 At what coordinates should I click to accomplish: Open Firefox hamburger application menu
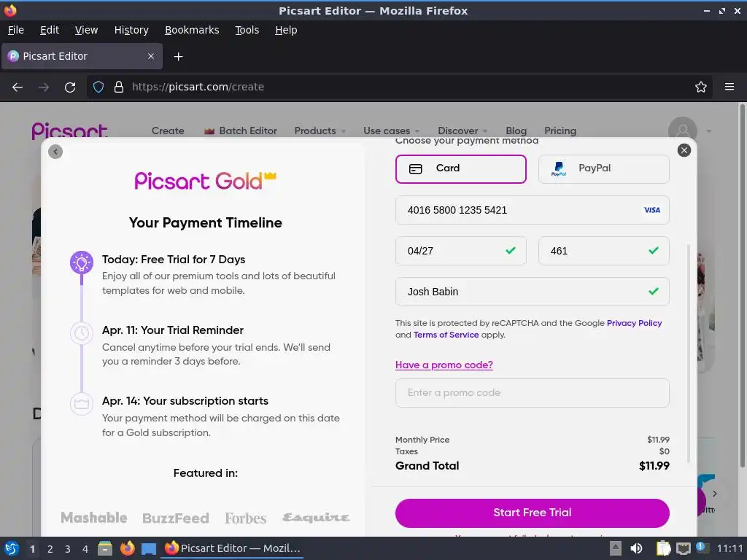[x=729, y=87]
